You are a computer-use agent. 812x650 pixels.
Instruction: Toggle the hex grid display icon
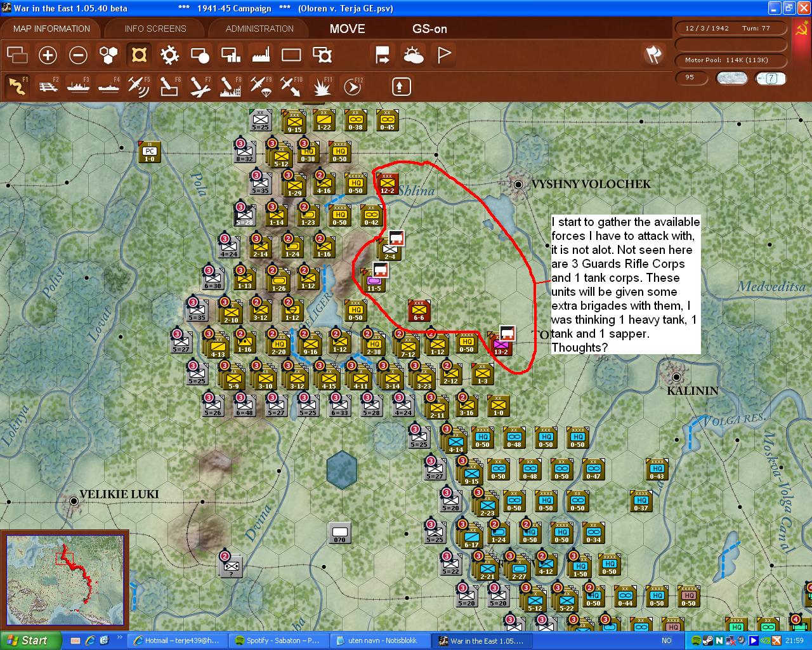click(108, 55)
